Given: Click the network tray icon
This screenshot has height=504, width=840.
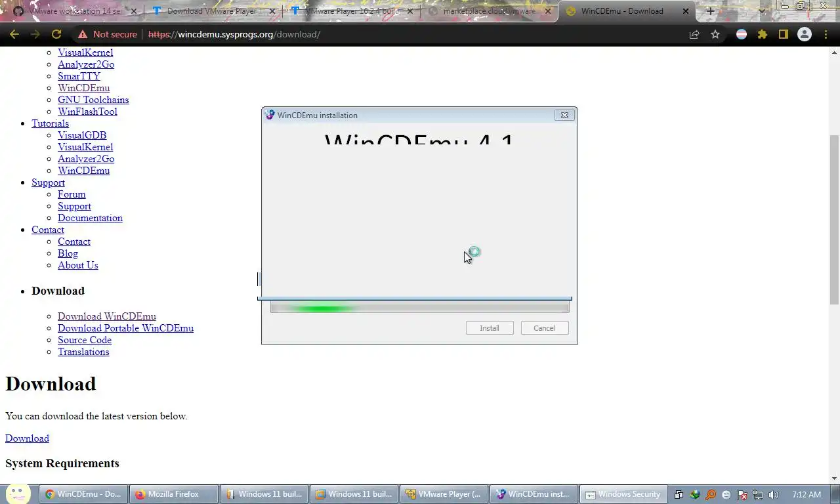Looking at the screenshot, I should (x=758, y=495).
